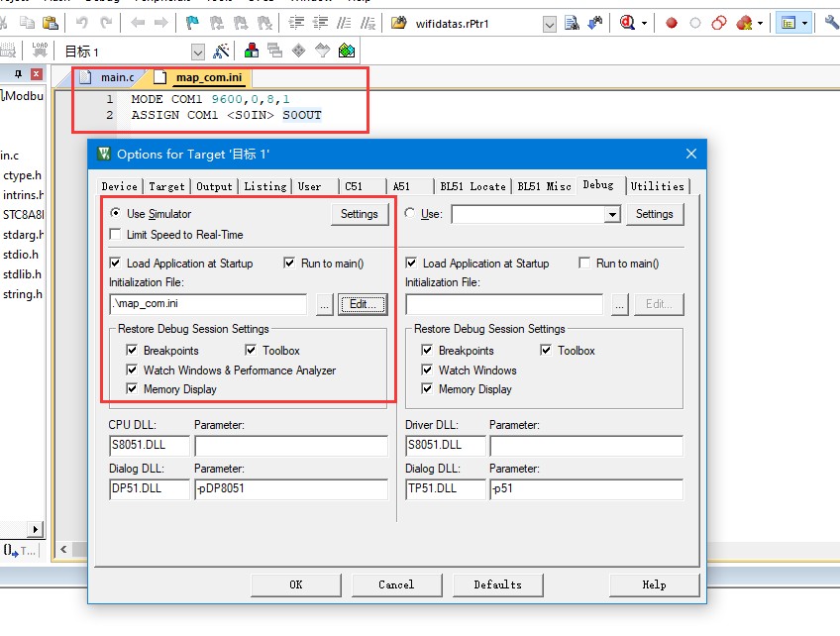840x636 pixels.
Task: Confirm the dialog with OK
Action: point(296,584)
